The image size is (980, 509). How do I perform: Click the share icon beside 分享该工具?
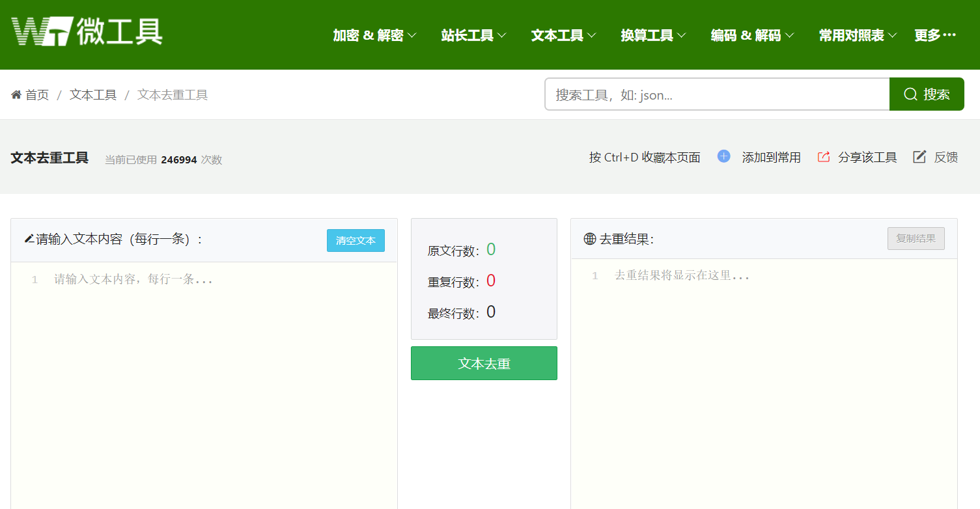[x=824, y=157]
